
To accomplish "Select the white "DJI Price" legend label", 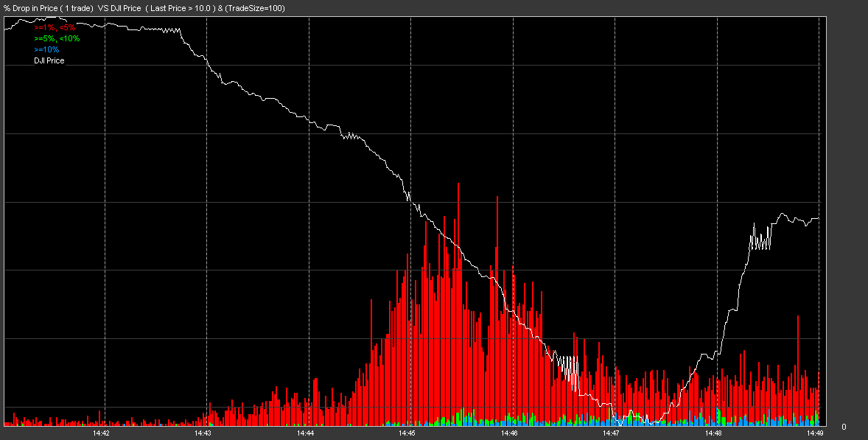I will point(49,60).
